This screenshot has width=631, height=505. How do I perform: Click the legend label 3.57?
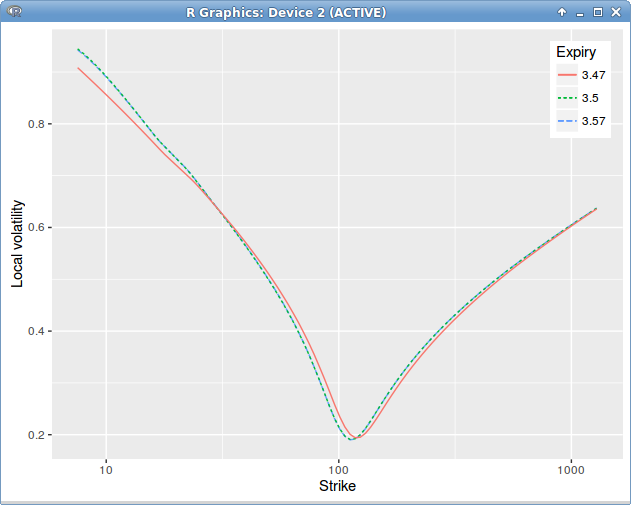pyautogui.click(x=593, y=121)
